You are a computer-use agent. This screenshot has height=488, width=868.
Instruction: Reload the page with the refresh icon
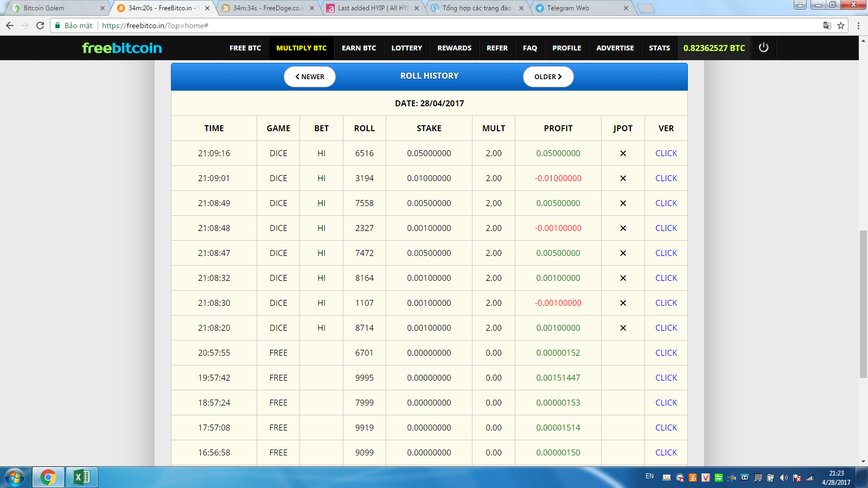click(40, 25)
